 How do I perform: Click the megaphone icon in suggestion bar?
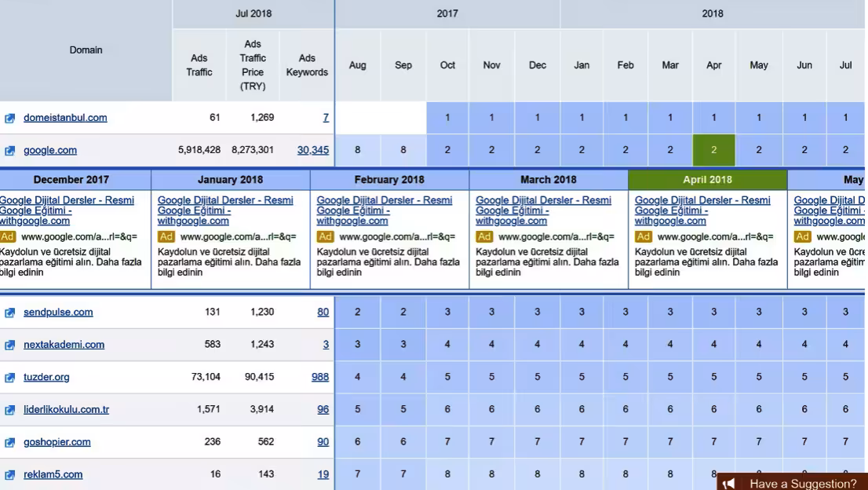tap(729, 483)
